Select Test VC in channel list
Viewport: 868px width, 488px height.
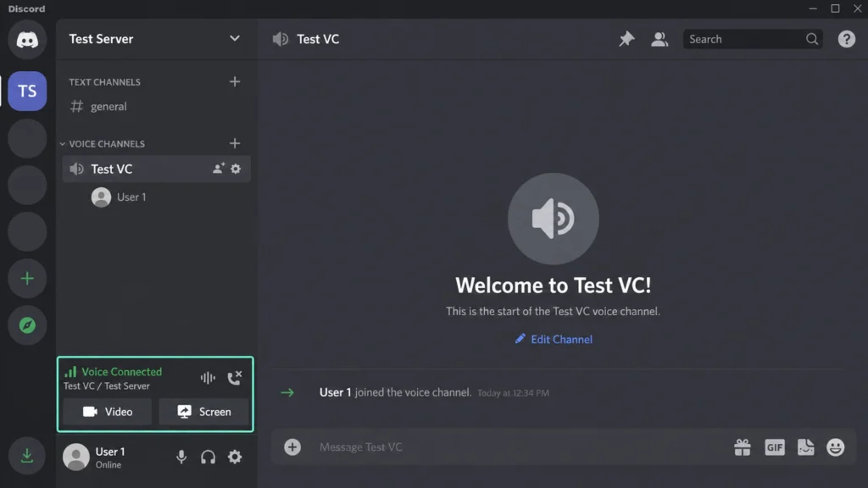[156, 169]
